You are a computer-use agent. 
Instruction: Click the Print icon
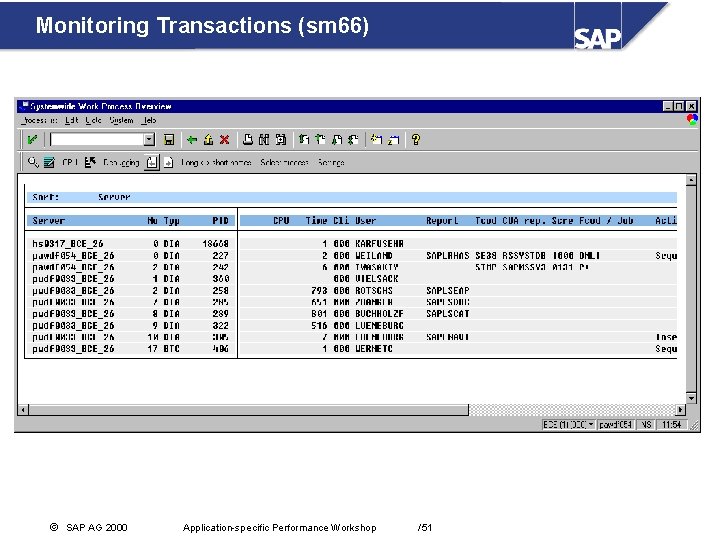coord(248,140)
